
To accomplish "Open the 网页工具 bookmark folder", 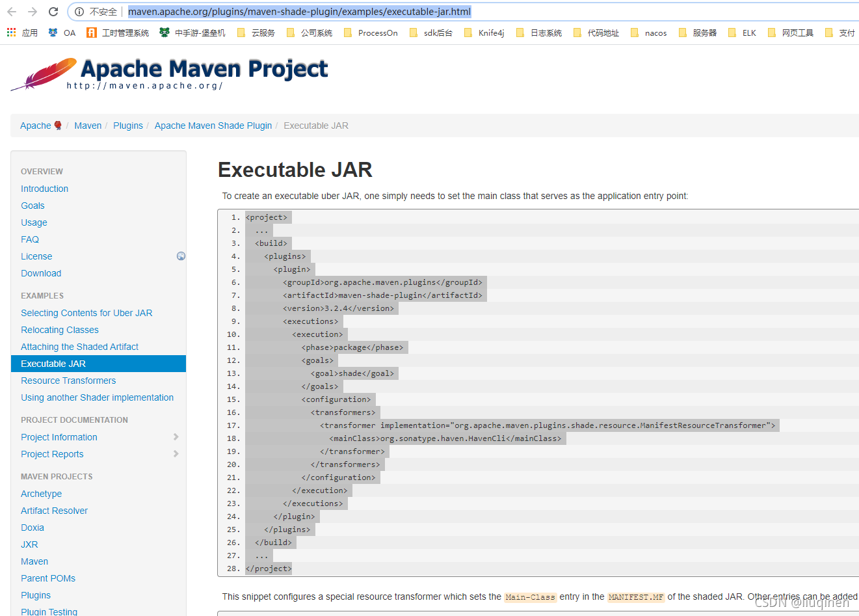I will [x=791, y=33].
